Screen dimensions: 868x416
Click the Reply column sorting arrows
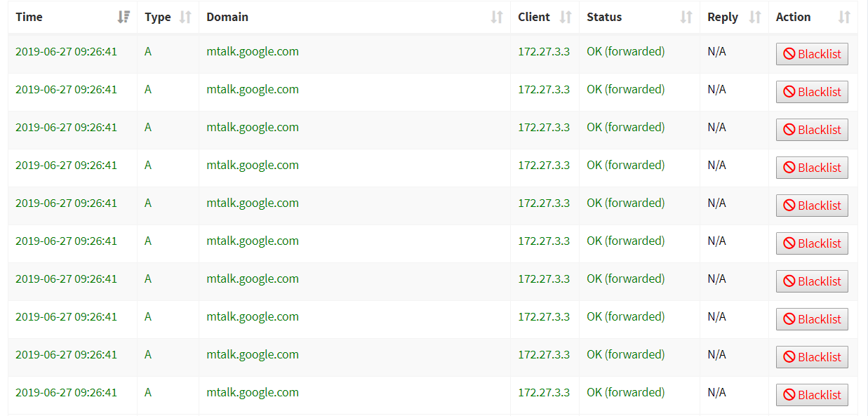click(x=754, y=17)
